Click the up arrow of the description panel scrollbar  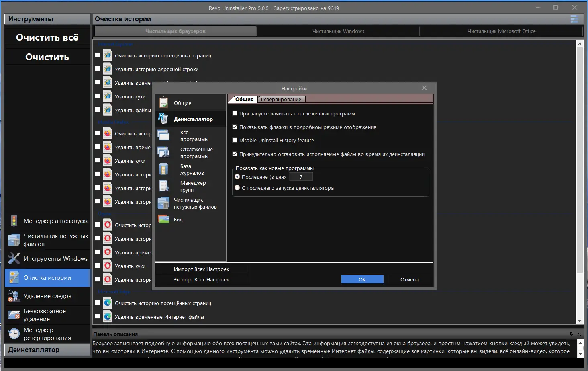coord(580,342)
